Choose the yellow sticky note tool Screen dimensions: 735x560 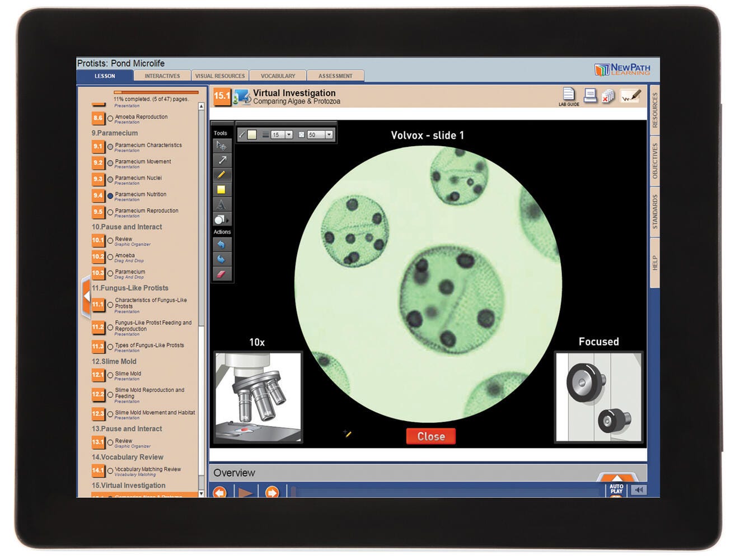coord(222,190)
